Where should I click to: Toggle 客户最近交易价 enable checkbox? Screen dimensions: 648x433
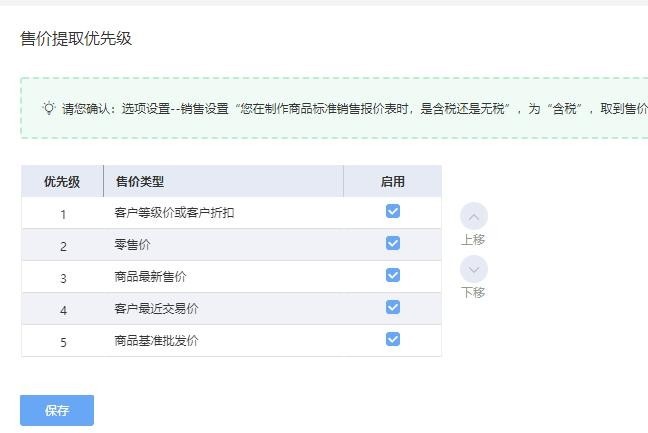(x=393, y=307)
